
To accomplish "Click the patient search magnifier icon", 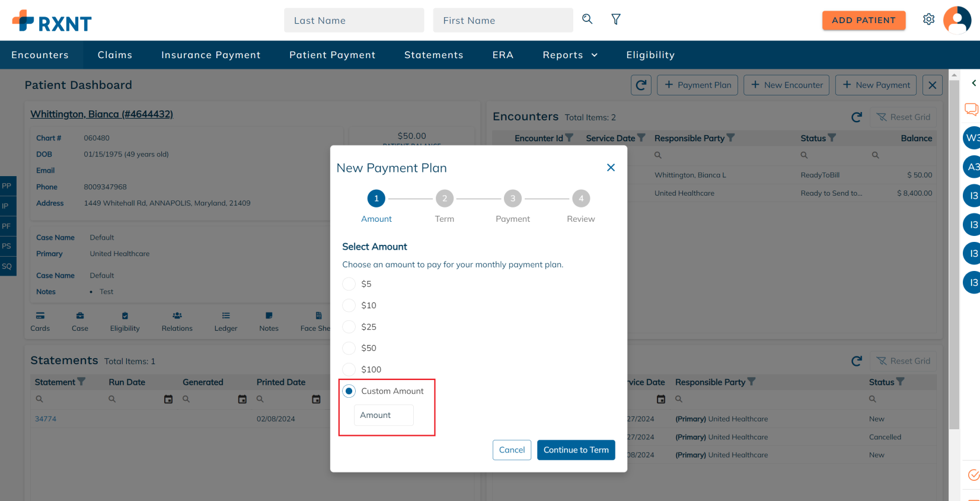I will pos(587,19).
